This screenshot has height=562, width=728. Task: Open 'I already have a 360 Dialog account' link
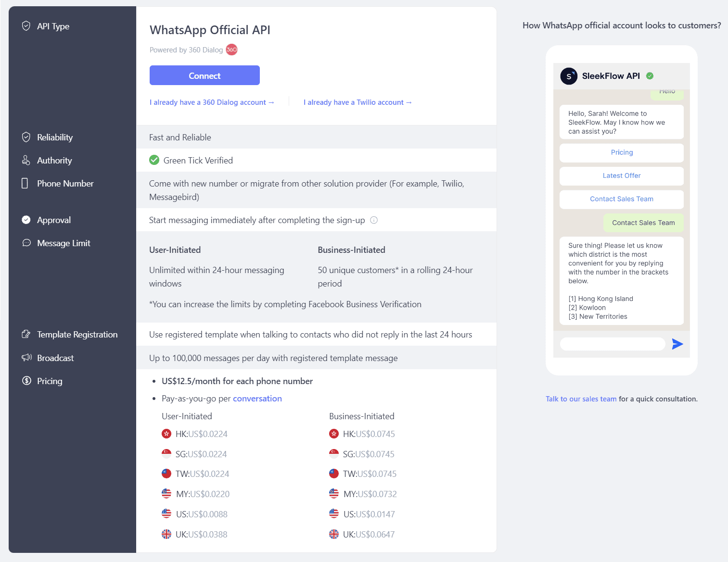(x=212, y=102)
